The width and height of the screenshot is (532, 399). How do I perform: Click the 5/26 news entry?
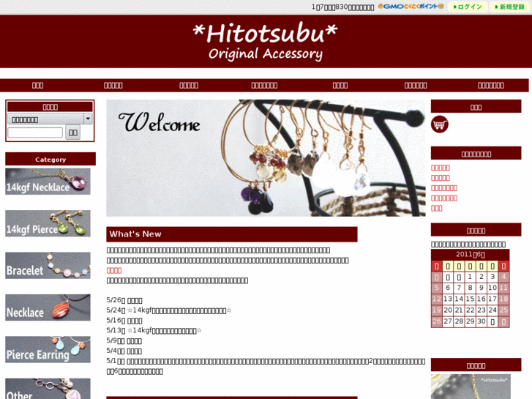[x=124, y=300]
